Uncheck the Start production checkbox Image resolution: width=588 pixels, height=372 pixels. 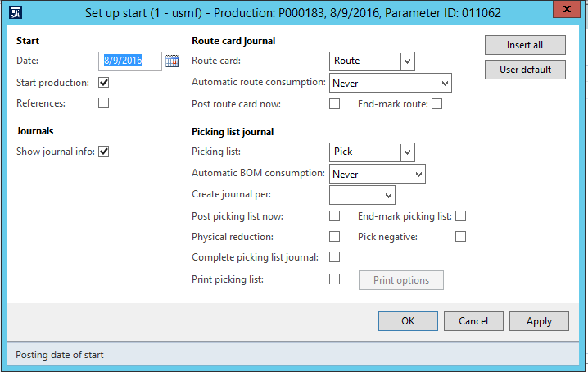tap(104, 83)
